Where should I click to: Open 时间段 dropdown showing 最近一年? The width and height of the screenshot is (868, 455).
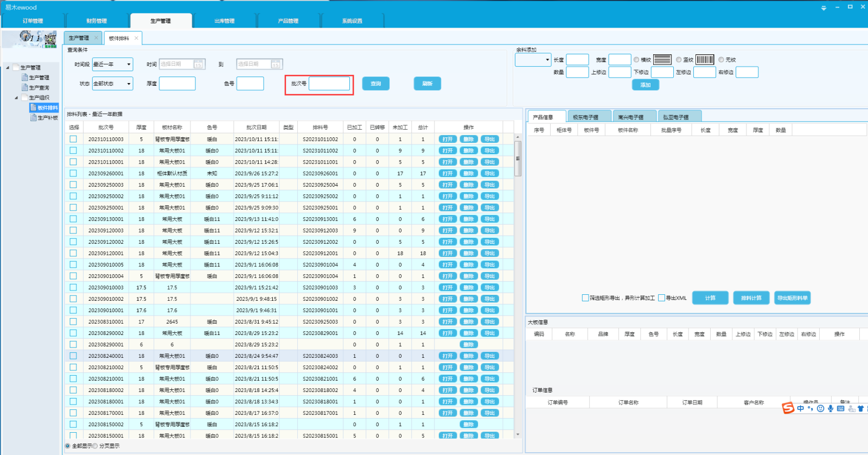point(112,64)
